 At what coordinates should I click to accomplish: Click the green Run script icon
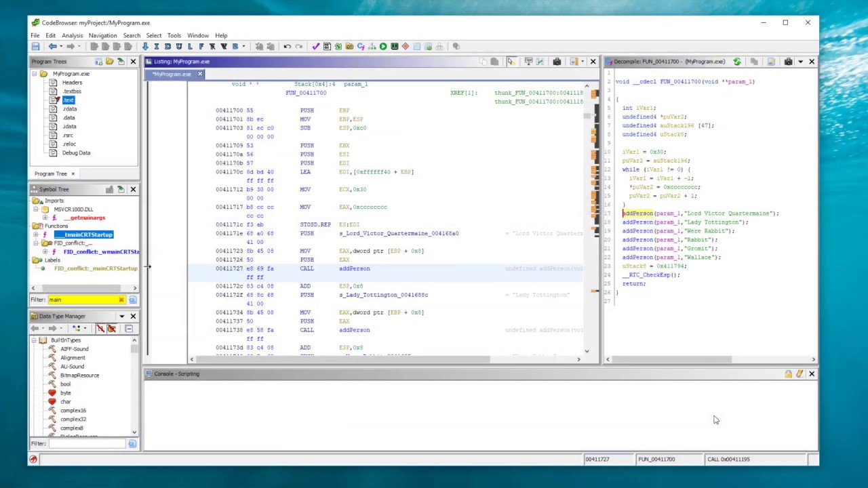pyautogui.click(x=383, y=47)
